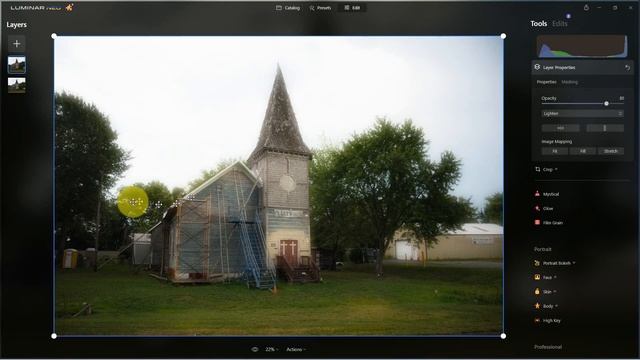
Task: Add a new layer with plus button
Action: click(17, 44)
